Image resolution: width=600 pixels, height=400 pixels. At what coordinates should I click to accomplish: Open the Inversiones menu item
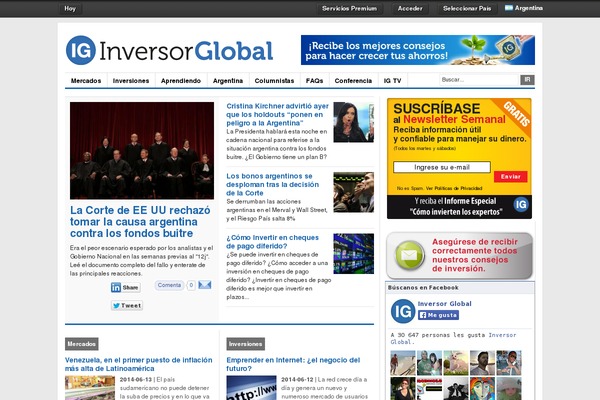[x=131, y=80]
